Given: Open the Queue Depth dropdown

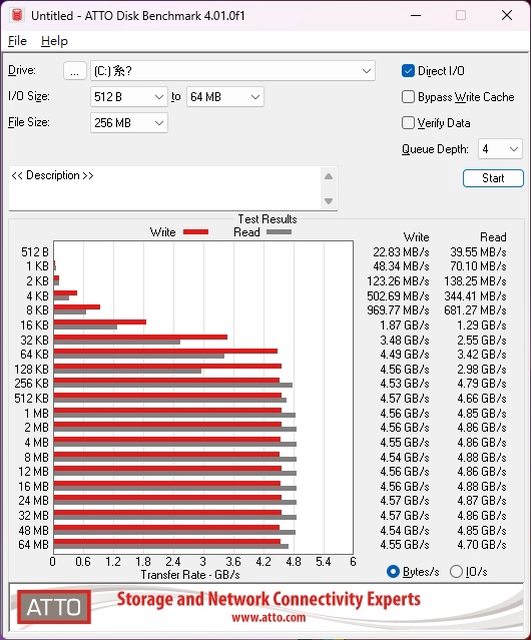Looking at the screenshot, I should tap(500, 149).
